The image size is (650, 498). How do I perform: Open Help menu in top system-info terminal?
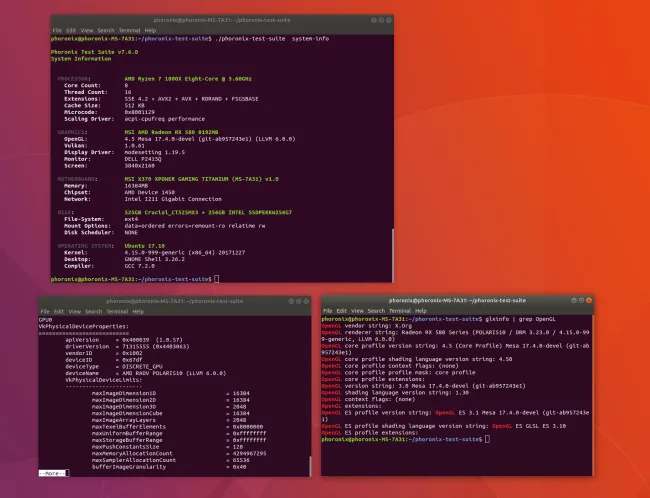pos(150,30)
